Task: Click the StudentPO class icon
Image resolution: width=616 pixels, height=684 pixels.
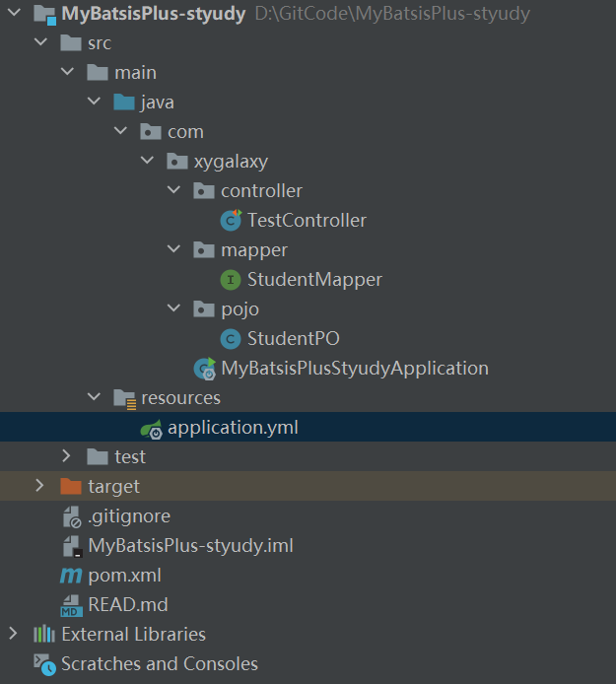Action: (231, 339)
